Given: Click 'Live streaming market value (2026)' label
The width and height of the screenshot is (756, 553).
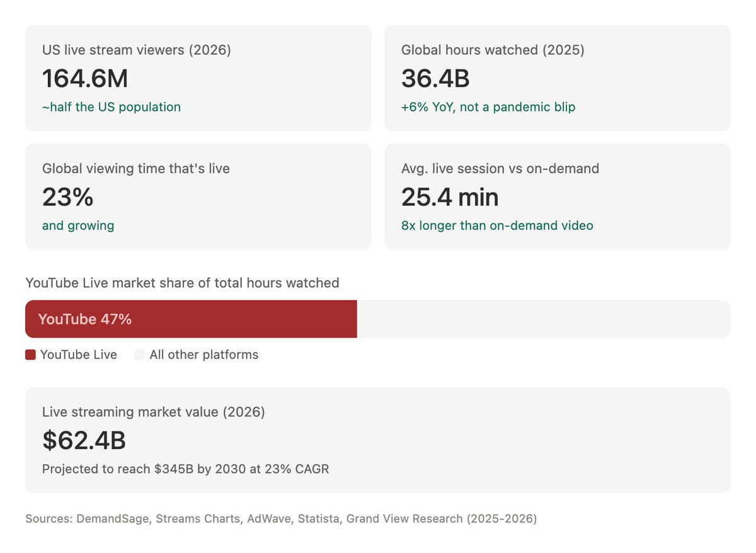Looking at the screenshot, I should click(x=154, y=413).
